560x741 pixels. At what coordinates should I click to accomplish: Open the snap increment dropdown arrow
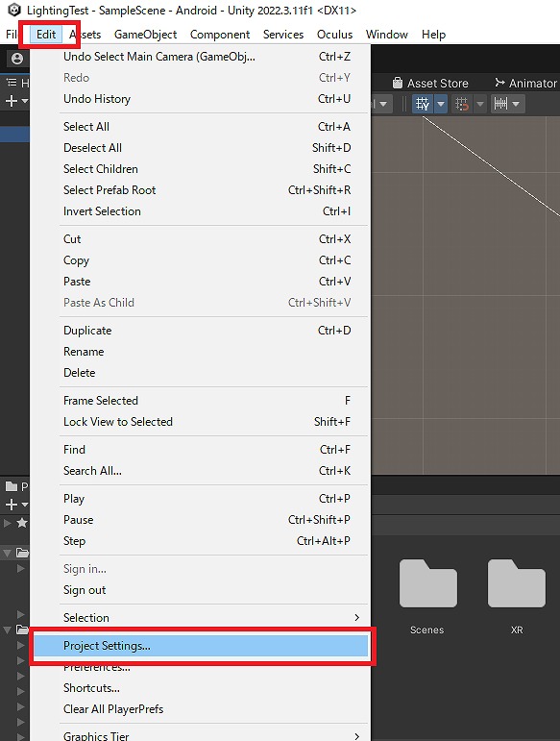pos(516,104)
